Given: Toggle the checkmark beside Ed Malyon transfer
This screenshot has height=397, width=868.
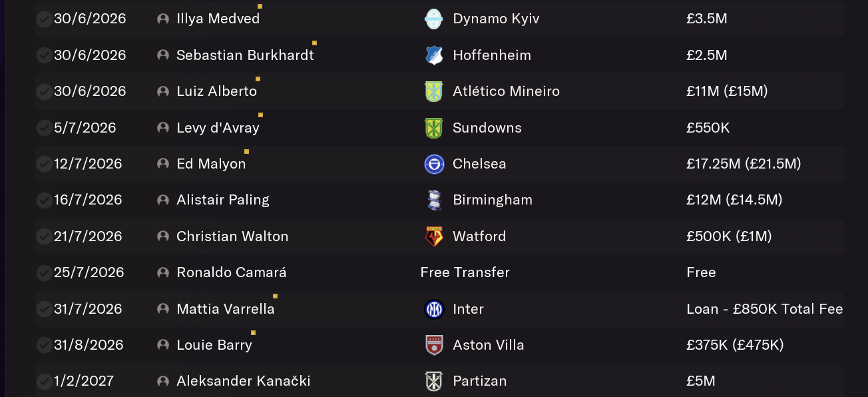Looking at the screenshot, I should tap(44, 164).
